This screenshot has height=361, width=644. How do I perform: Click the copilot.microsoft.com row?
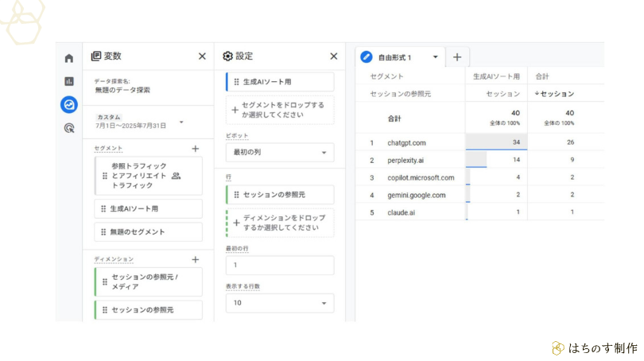tap(479, 177)
